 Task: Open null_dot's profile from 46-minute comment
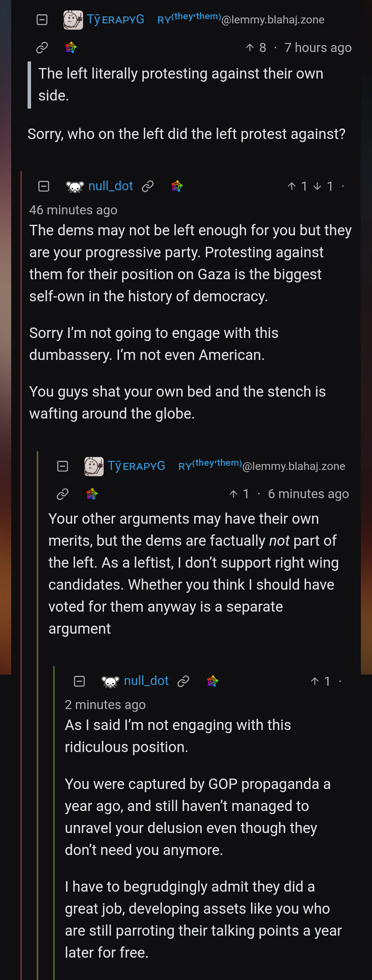[111, 186]
